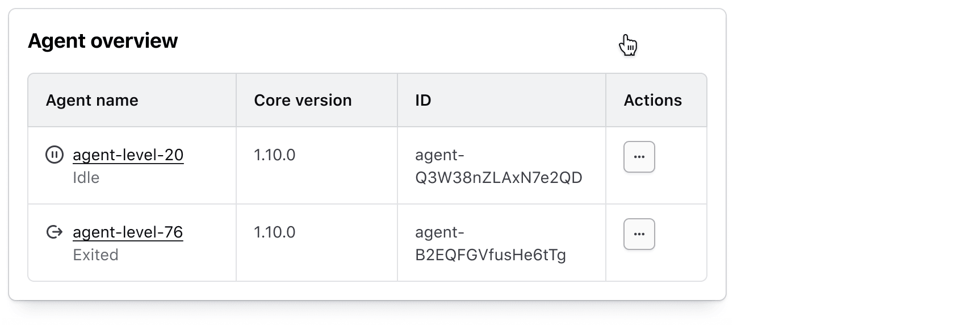980x325 pixels.
Task: Open the agent-level-76 link
Action: pyautogui.click(x=128, y=232)
